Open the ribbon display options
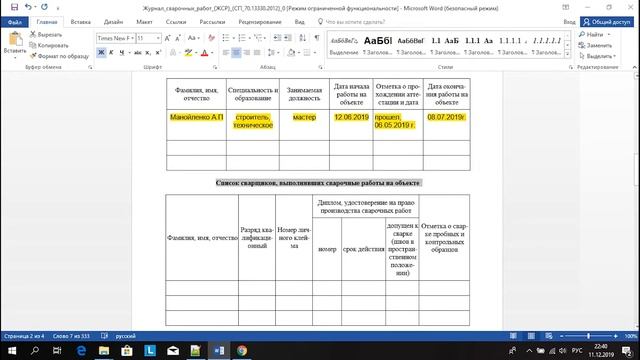 (x=566, y=7)
